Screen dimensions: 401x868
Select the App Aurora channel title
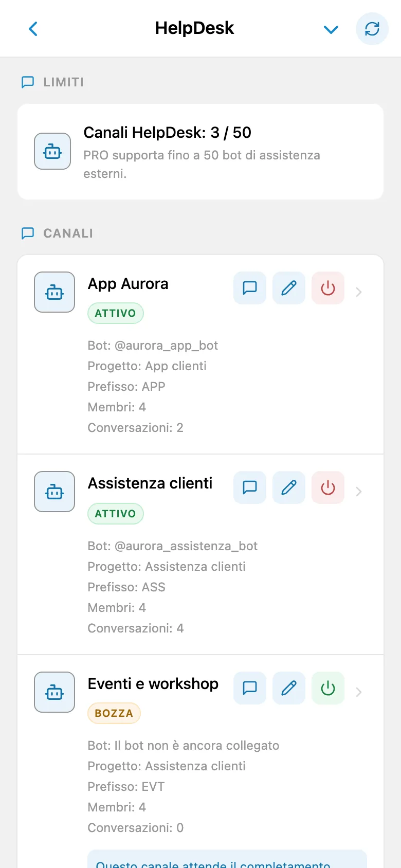[x=128, y=284]
